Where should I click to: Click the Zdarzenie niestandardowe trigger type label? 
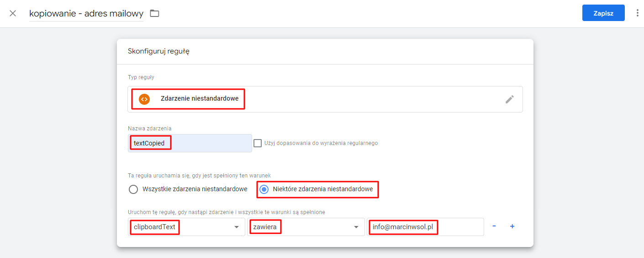(x=200, y=98)
